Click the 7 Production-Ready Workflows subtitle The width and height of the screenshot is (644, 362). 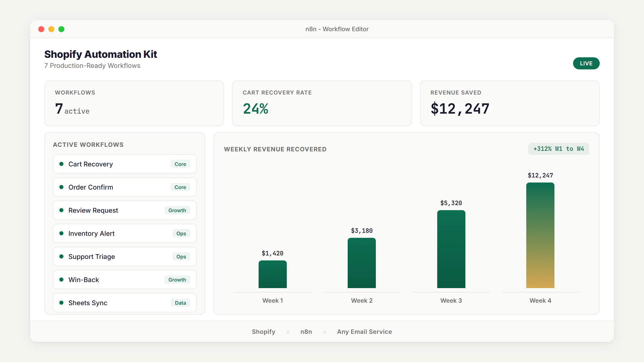point(92,66)
